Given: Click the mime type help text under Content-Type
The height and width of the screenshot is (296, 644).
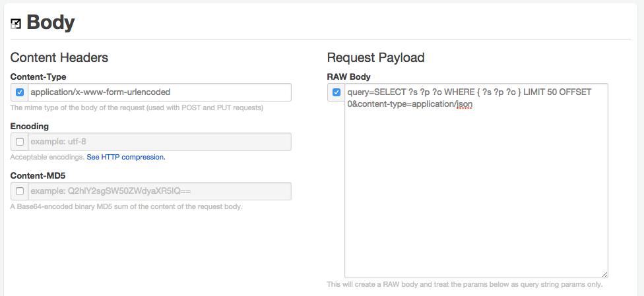Looking at the screenshot, I should click(x=137, y=107).
